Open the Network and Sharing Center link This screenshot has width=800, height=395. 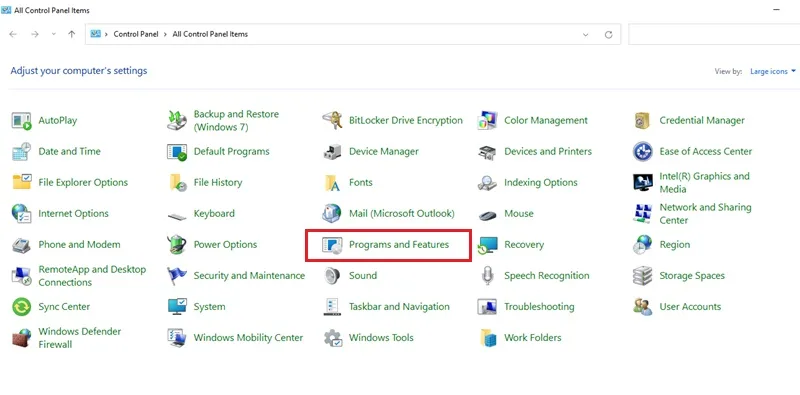click(705, 214)
